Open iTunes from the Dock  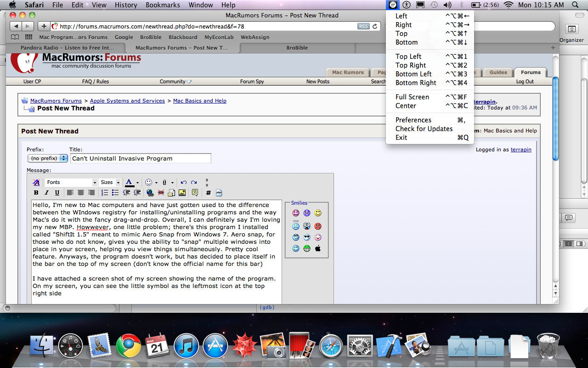pos(186,346)
